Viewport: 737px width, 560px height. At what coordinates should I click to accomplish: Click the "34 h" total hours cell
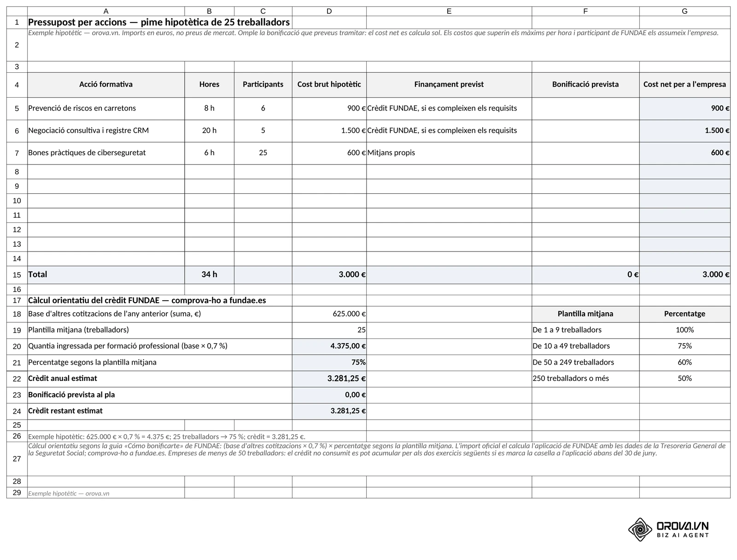[209, 275]
